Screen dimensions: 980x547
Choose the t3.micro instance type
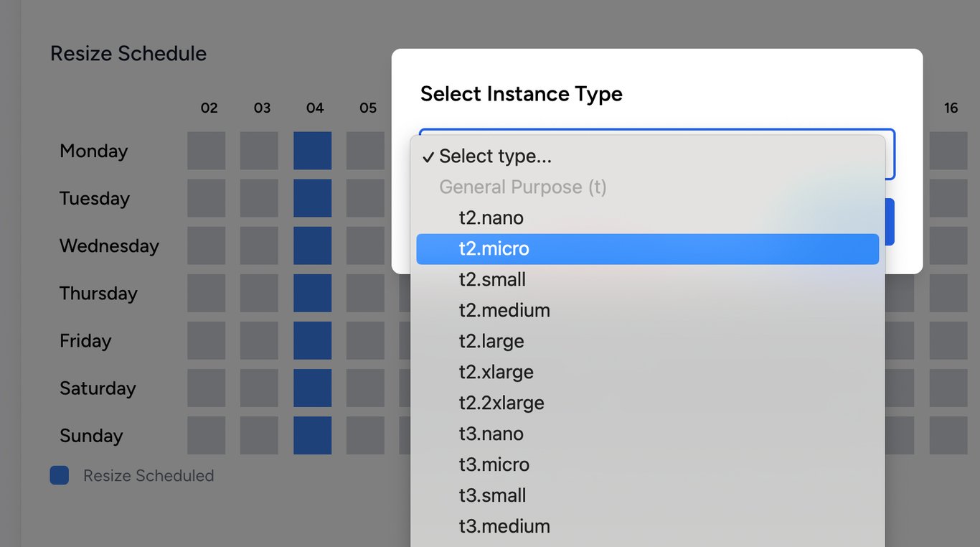pos(494,464)
